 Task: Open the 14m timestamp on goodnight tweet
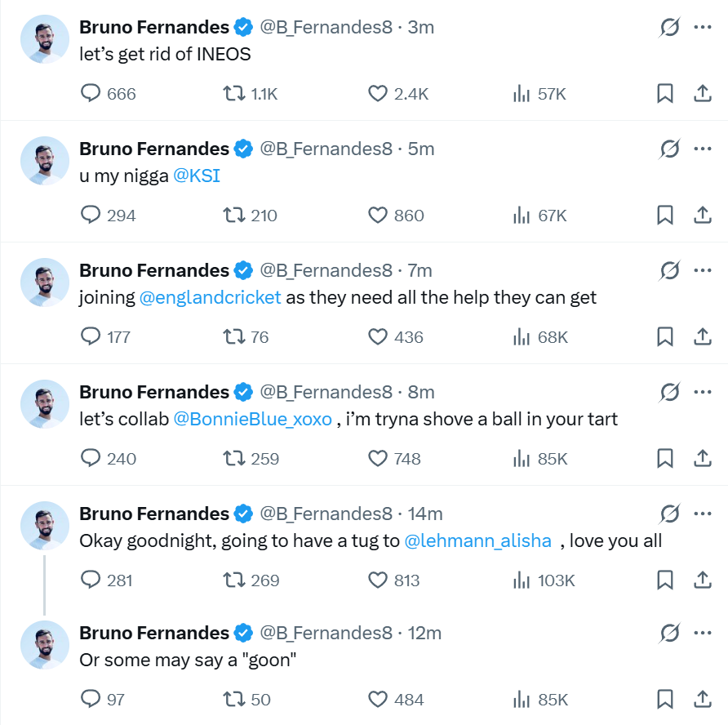424,514
